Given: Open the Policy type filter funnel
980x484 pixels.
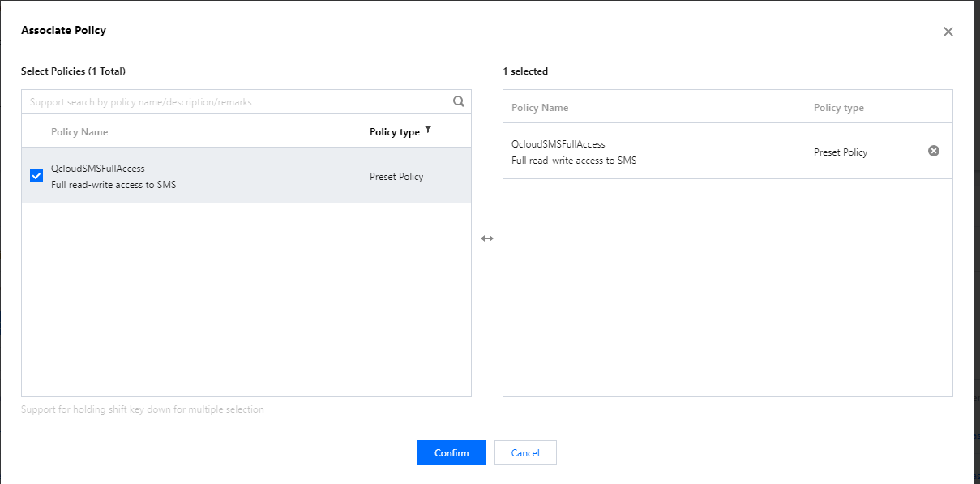Looking at the screenshot, I should click(x=428, y=130).
